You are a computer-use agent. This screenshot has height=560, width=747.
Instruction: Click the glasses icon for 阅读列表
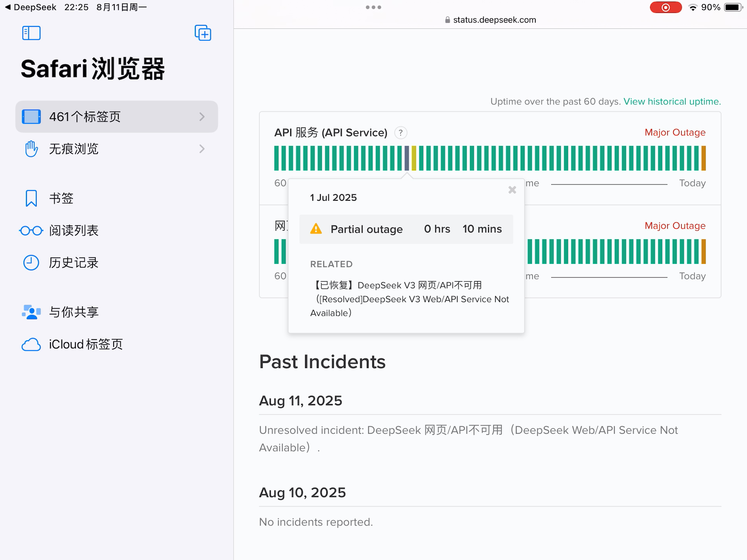click(31, 231)
